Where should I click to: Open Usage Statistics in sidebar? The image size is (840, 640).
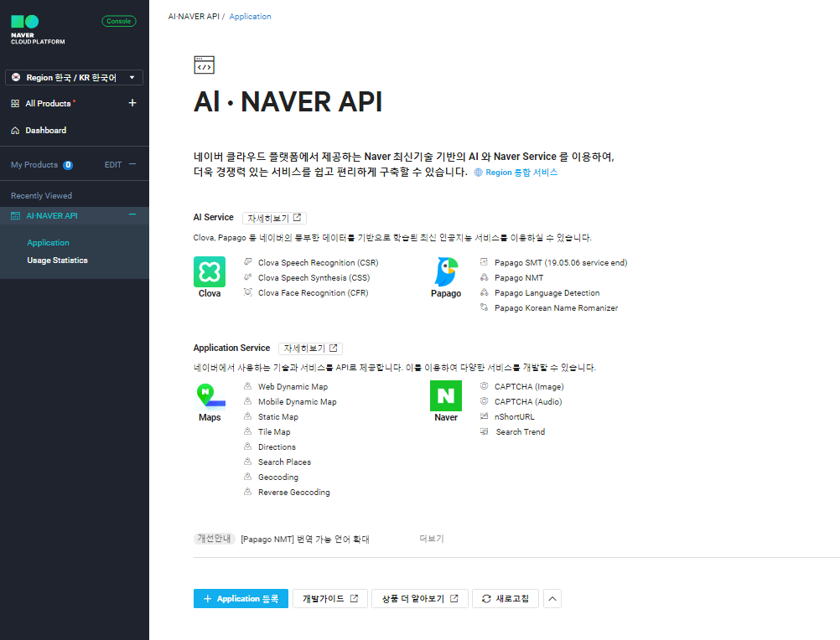pyautogui.click(x=57, y=260)
